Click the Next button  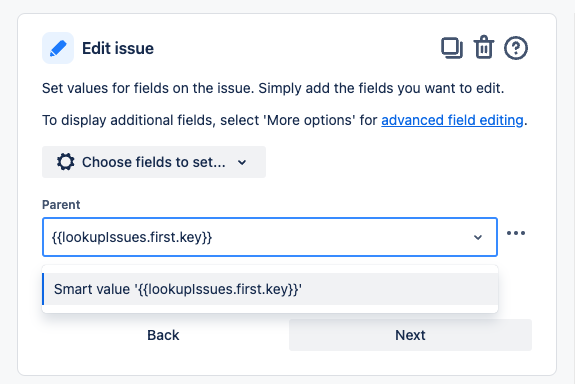pos(410,335)
